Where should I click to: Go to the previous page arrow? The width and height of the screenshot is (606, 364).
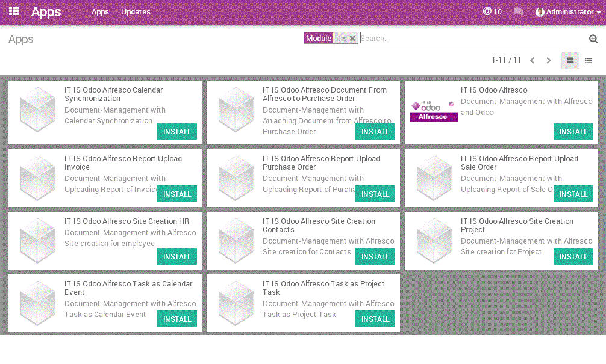[x=533, y=60]
